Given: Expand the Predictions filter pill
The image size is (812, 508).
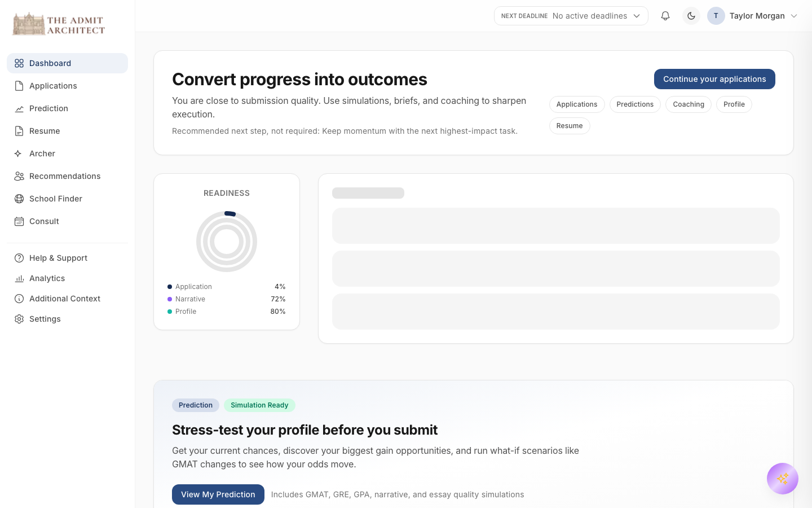Looking at the screenshot, I should click(635, 104).
